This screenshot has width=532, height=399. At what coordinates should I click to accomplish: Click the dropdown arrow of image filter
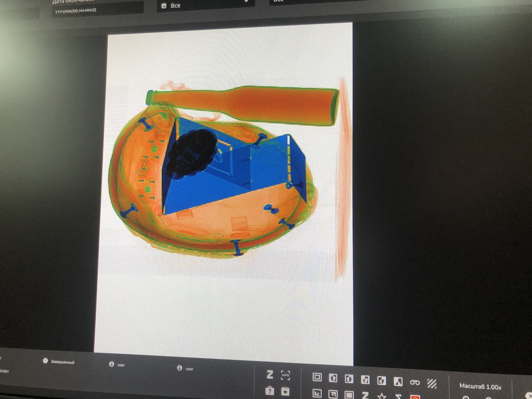pyautogui.click(x=246, y=2)
